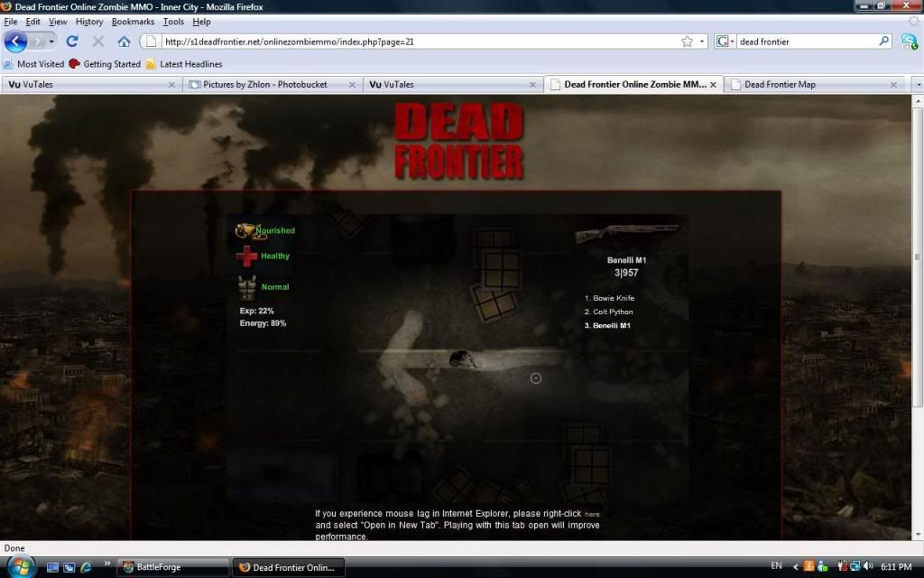Click the stop loading X button
The width and height of the screenshot is (924, 578).
pos(97,42)
